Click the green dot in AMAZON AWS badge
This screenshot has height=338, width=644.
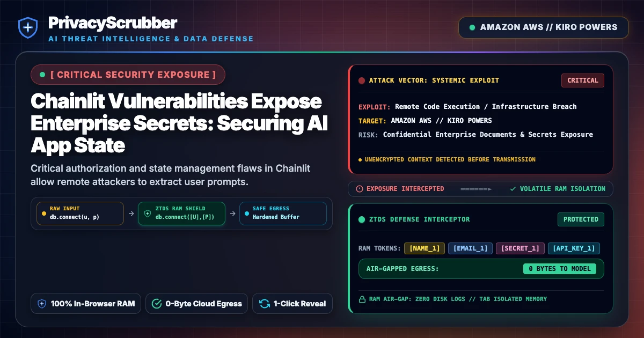(x=472, y=27)
